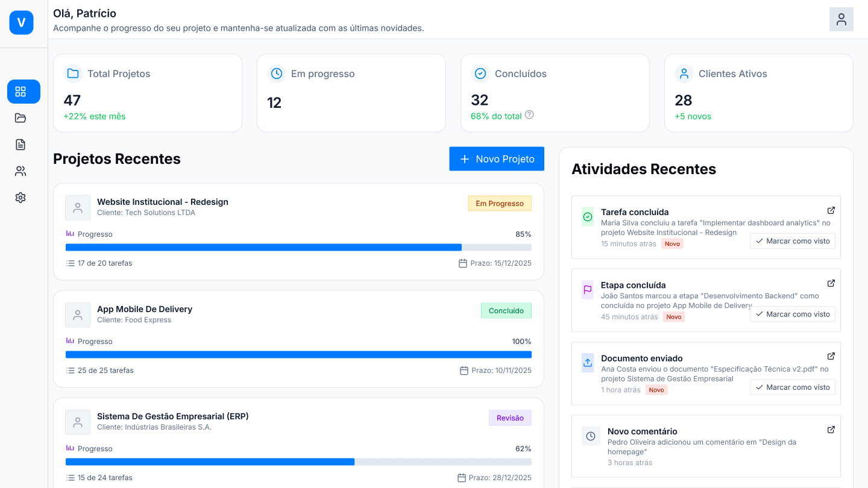Click the help question mark beside '68% do total'
The image size is (868, 488).
click(x=529, y=114)
